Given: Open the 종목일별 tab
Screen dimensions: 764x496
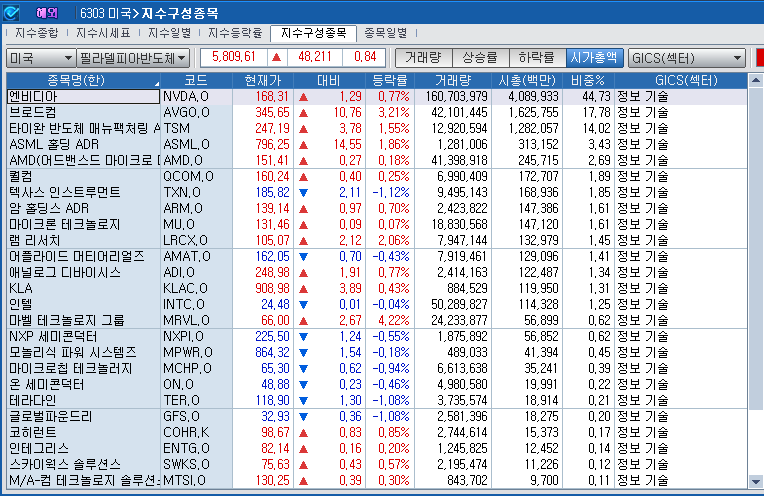Looking at the screenshot, I should pos(385,33).
